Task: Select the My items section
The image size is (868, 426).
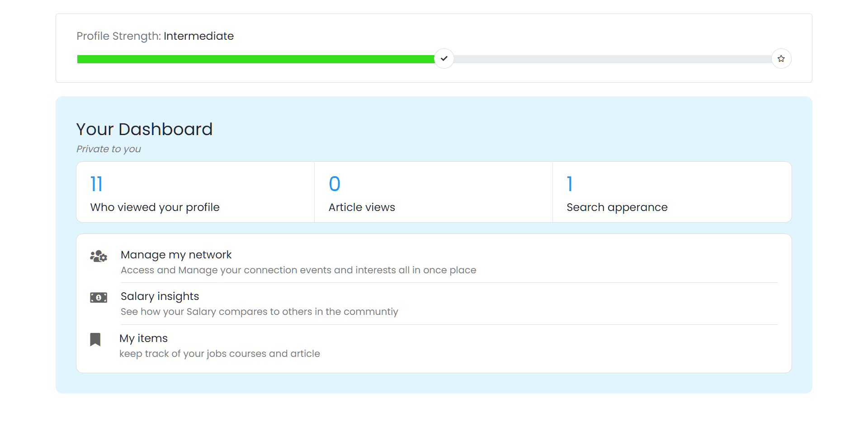Action: point(143,338)
